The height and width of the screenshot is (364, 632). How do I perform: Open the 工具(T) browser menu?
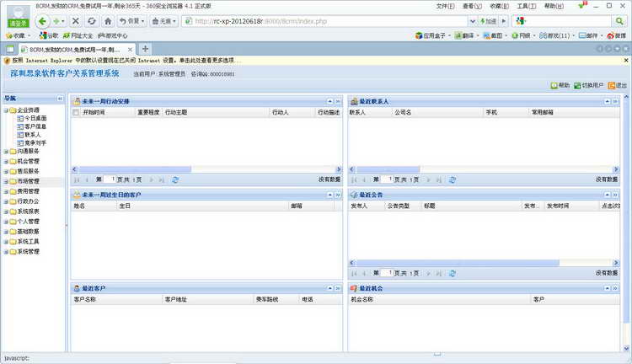pos(527,6)
